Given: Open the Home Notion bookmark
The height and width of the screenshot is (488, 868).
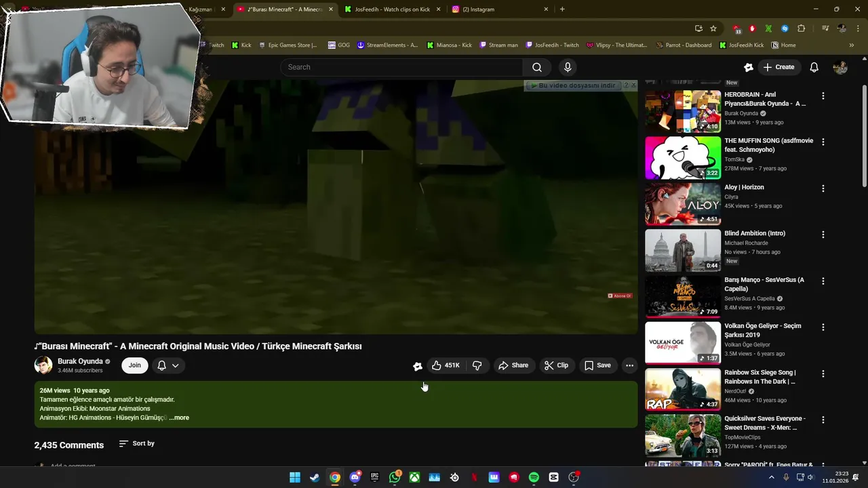Looking at the screenshot, I should (783, 45).
